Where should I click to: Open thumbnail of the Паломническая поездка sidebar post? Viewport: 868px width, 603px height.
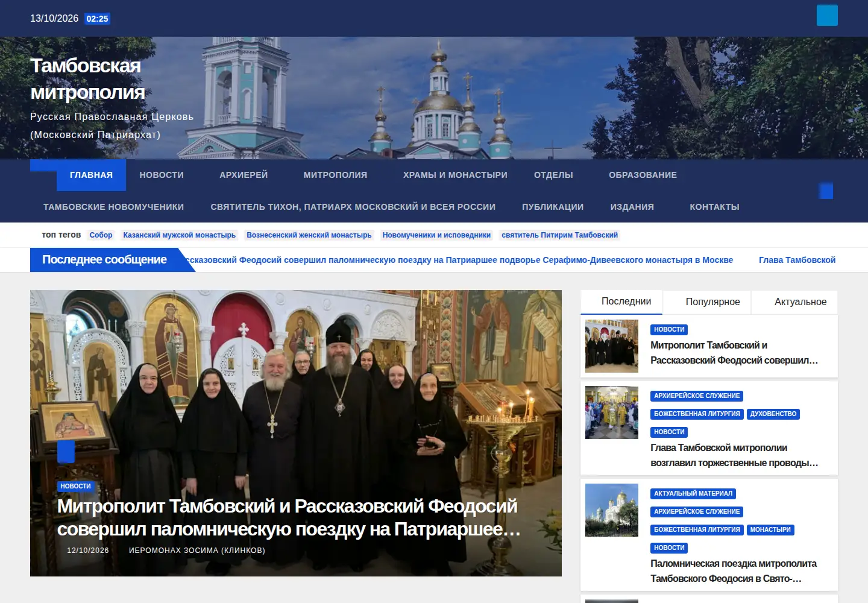pyautogui.click(x=612, y=510)
